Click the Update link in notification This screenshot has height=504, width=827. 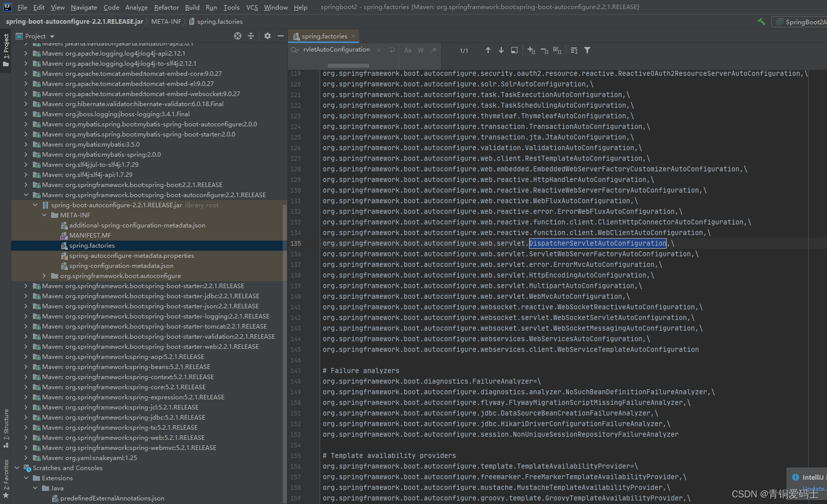point(813,489)
